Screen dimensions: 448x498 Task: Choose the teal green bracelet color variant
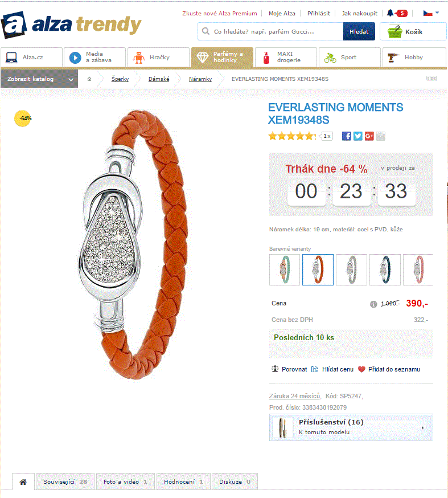[285, 270]
